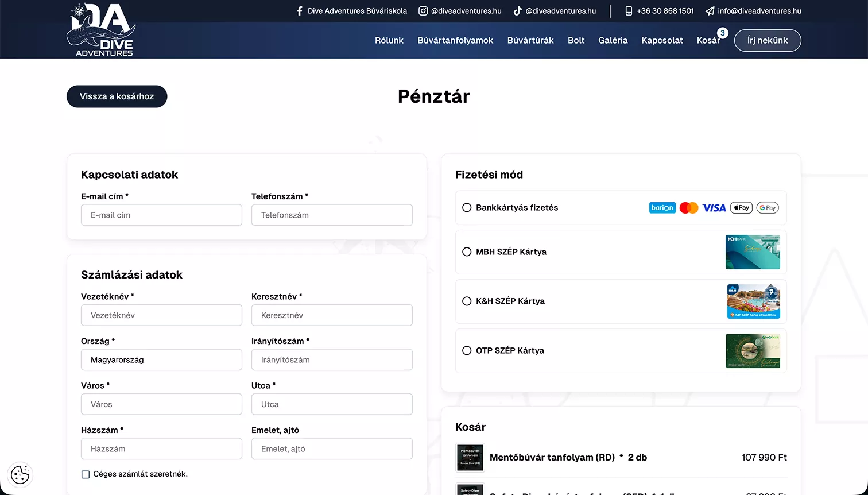Click the Írj nekünk button
The image size is (868, 495).
(768, 40)
